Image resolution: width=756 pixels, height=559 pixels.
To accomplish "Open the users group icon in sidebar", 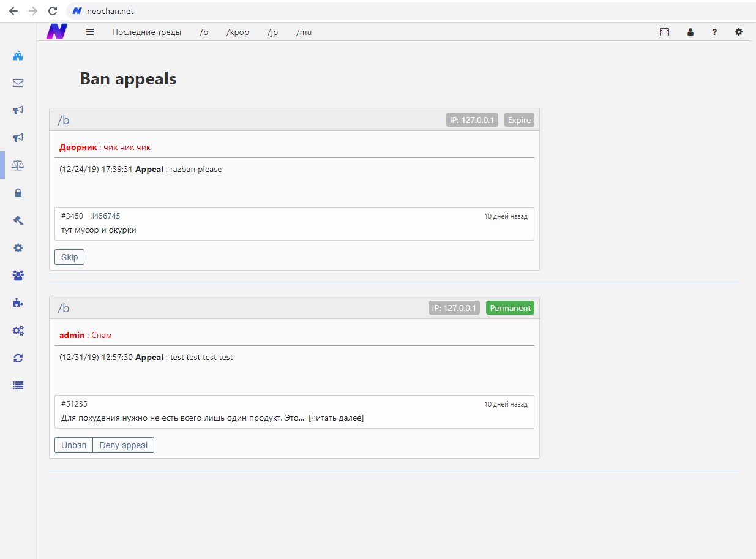I will point(18,276).
